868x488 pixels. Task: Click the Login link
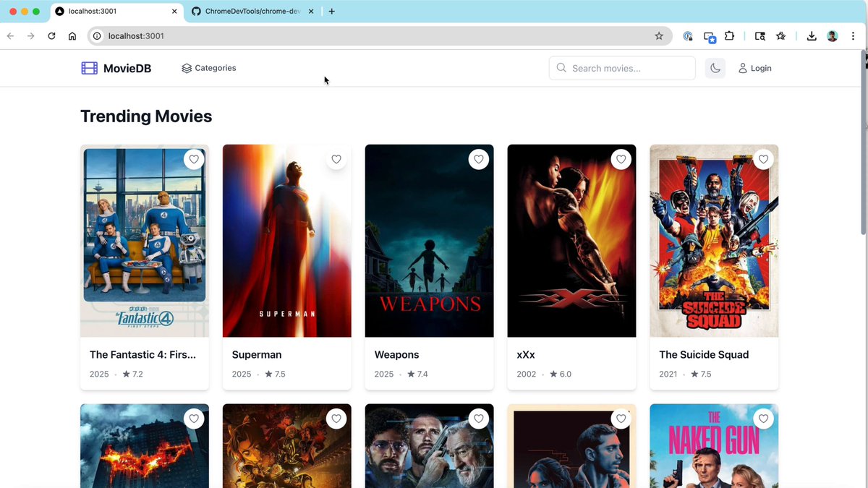(754, 68)
